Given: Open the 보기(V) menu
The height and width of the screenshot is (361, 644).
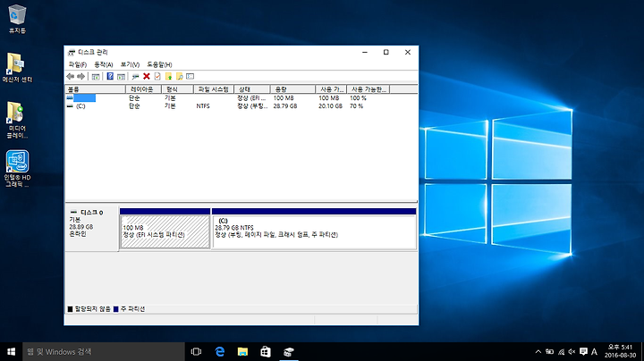Looking at the screenshot, I should click(130, 64).
